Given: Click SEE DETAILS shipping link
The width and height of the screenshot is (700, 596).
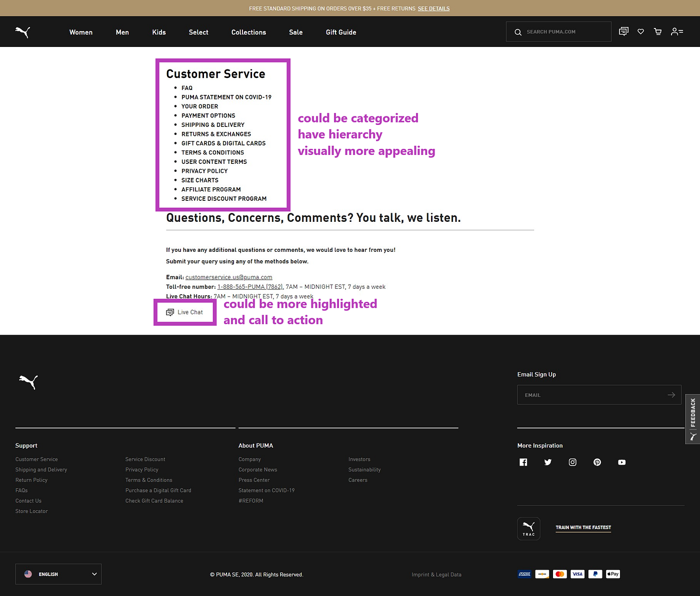Looking at the screenshot, I should click(433, 8).
